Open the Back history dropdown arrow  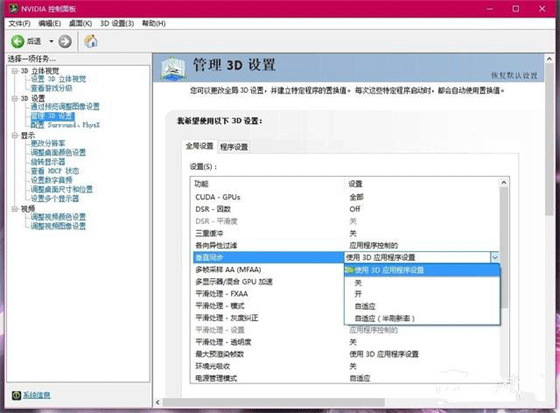pos(51,41)
